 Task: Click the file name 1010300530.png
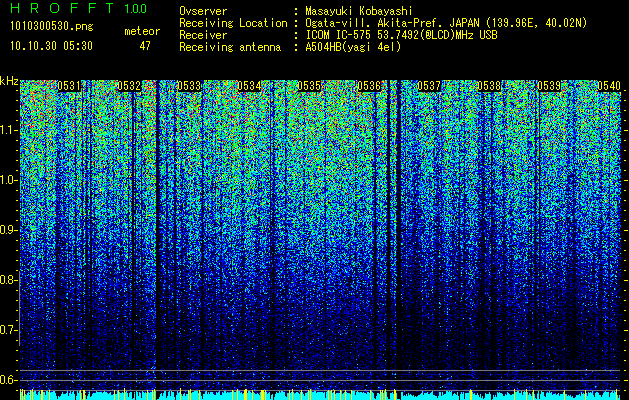[52, 27]
